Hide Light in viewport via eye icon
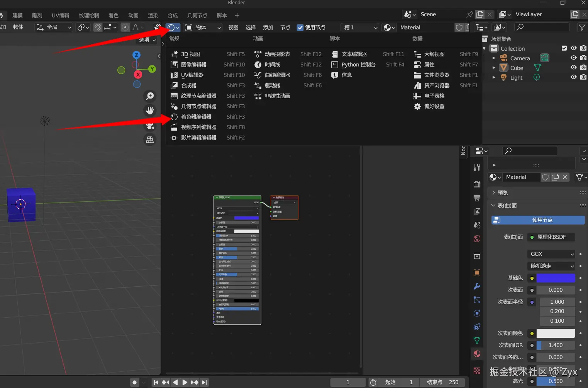 [574, 77]
